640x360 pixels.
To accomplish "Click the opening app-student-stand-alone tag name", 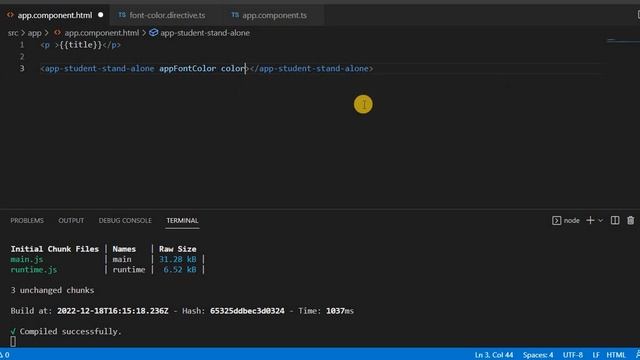I will tap(99, 69).
